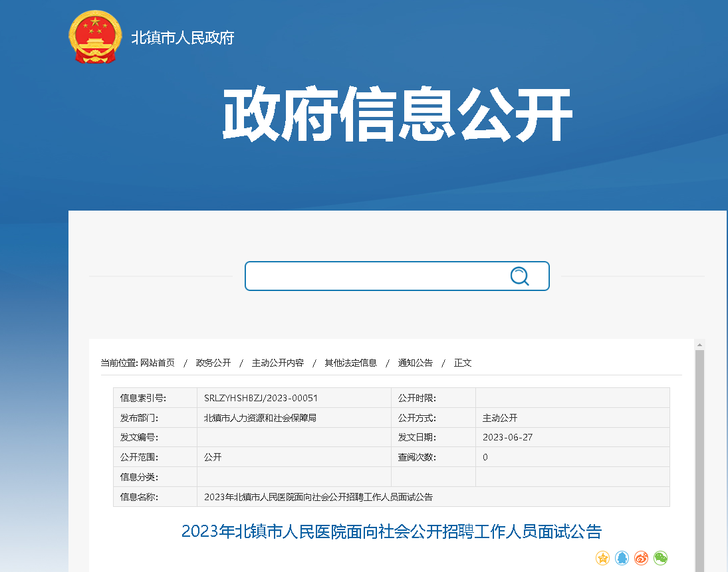
Task: Click the vertical scrollbar of content panel
Action: 699,459
